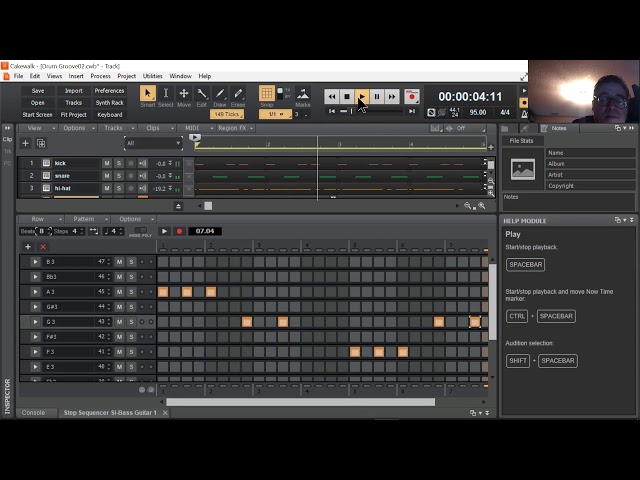
Task: Audition the G 3 row
Action: point(35,322)
